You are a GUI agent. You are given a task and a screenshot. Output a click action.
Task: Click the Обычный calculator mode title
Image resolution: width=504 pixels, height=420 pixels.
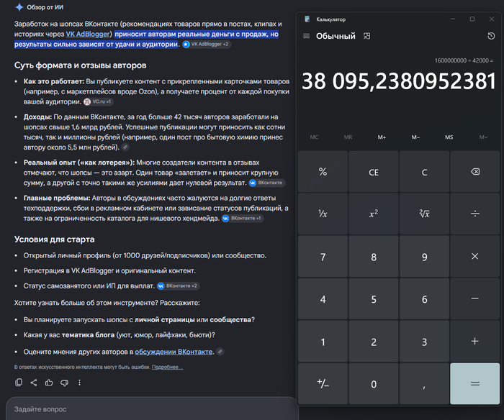336,36
